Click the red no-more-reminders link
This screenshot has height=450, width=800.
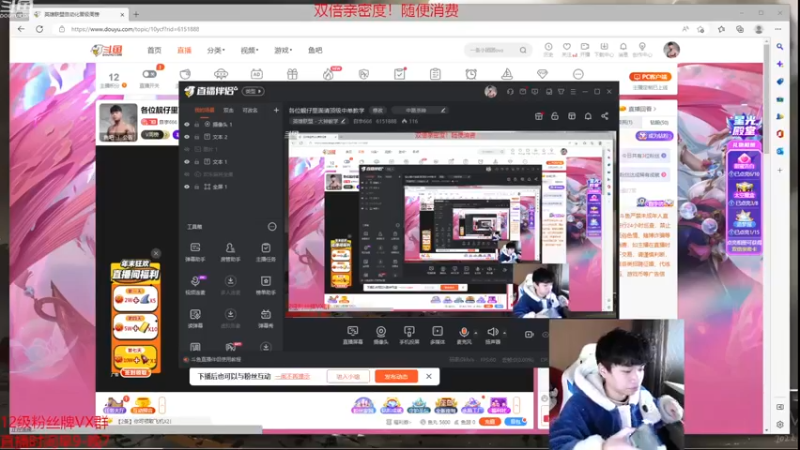(x=293, y=377)
